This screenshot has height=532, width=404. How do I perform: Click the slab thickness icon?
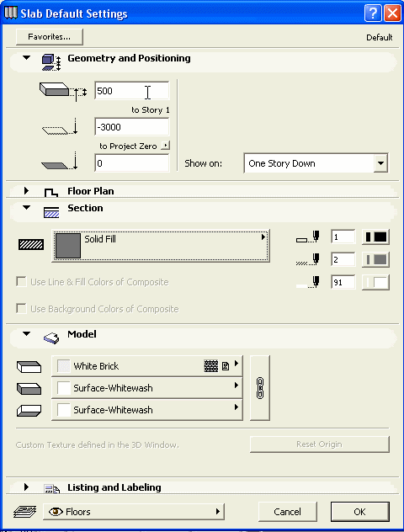(63, 91)
